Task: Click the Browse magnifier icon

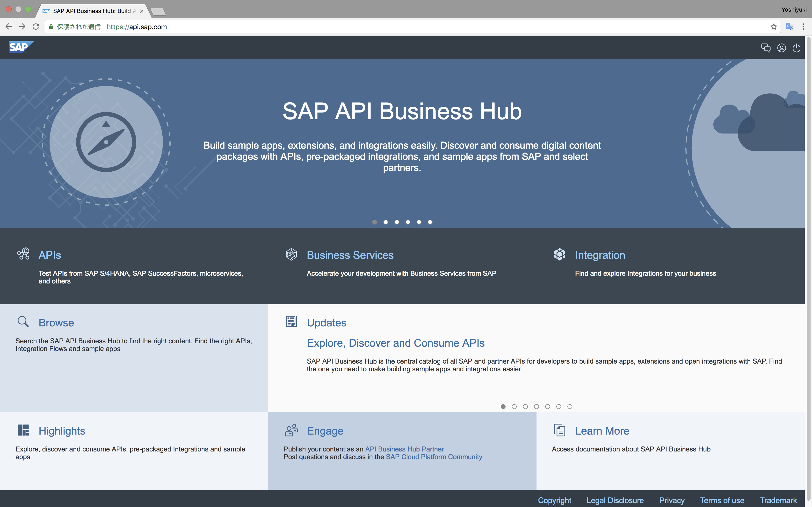Action: tap(23, 321)
